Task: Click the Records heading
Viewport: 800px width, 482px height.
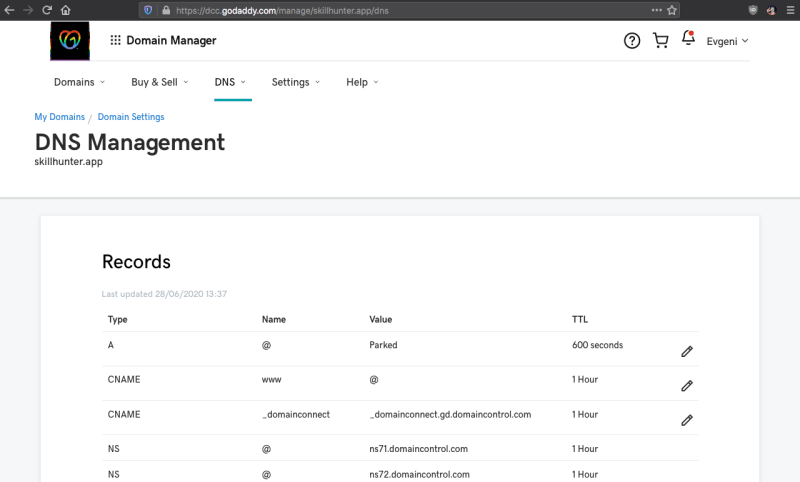Action: pos(136,262)
